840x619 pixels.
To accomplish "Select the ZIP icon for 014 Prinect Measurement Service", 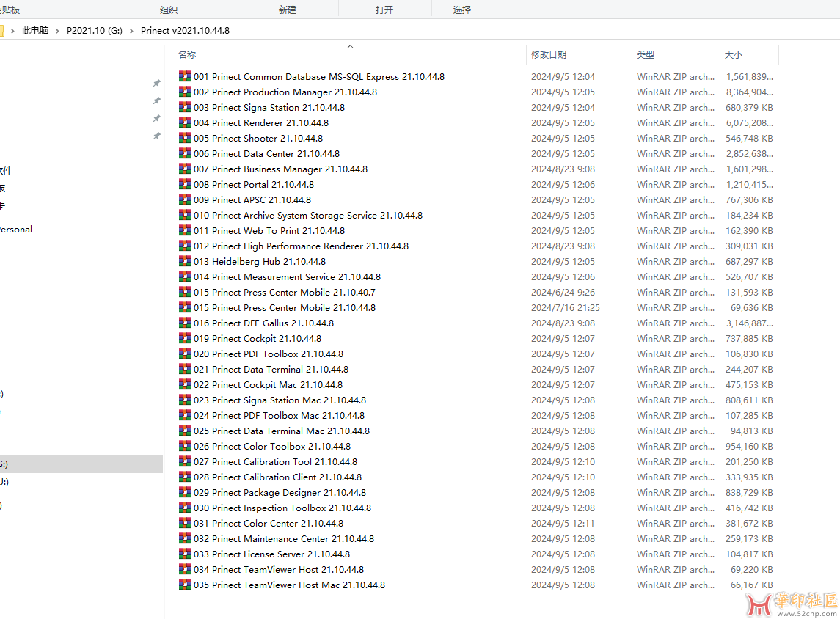I will (185, 276).
